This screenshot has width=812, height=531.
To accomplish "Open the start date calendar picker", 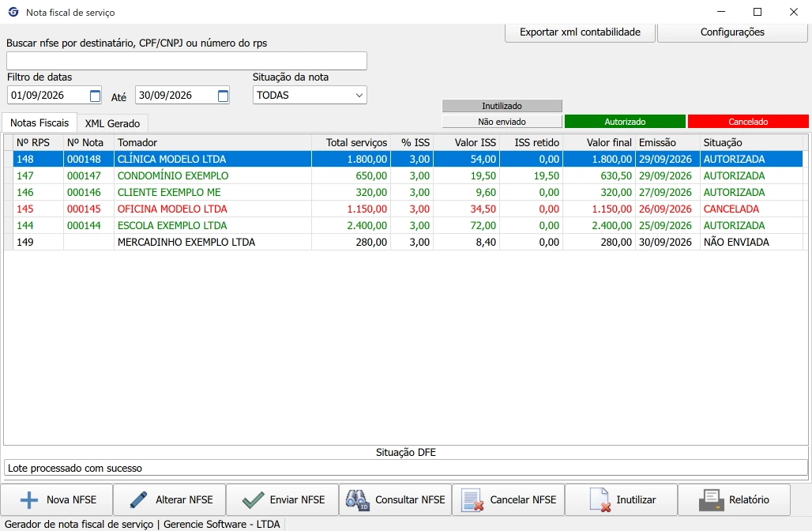I will coord(95,96).
